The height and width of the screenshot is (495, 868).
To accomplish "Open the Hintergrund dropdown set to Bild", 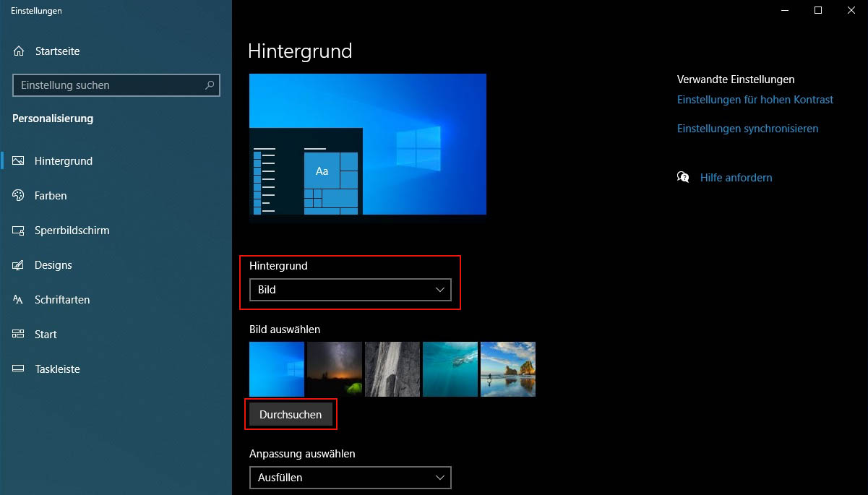I will click(350, 290).
